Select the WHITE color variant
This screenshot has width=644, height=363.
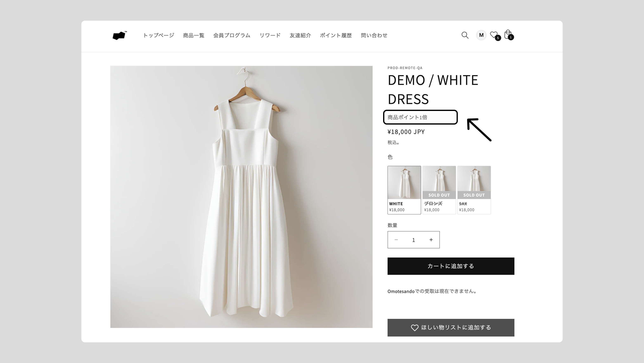(404, 190)
